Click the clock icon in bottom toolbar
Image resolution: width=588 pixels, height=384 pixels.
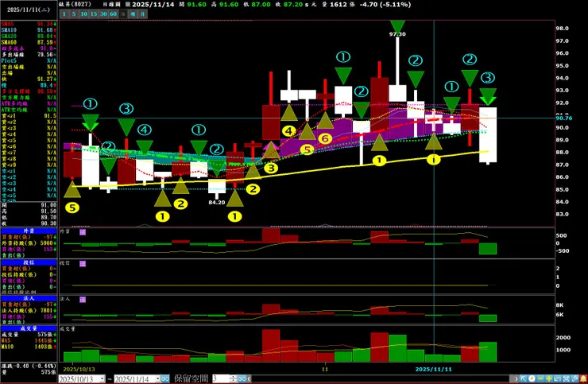[532, 378]
